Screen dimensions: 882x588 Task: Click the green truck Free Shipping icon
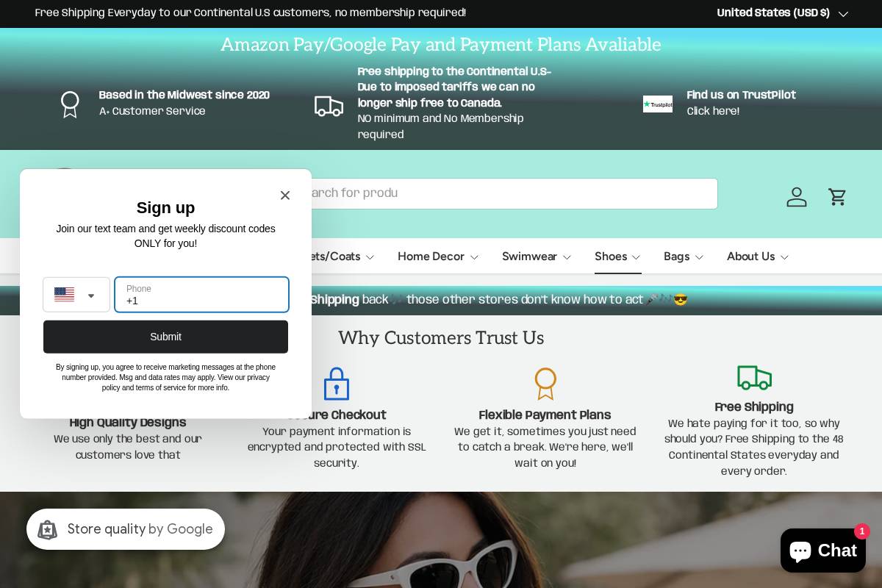(x=754, y=378)
